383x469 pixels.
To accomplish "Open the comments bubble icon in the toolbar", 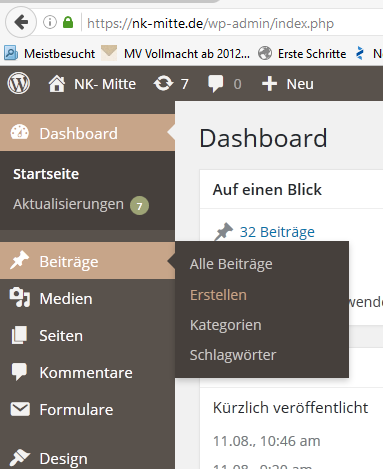I will [x=216, y=84].
